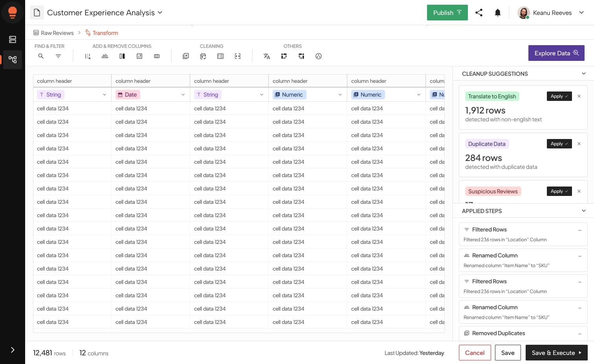Remove the second Renamed Column step
594x364 pixels.
click(580, 308)
